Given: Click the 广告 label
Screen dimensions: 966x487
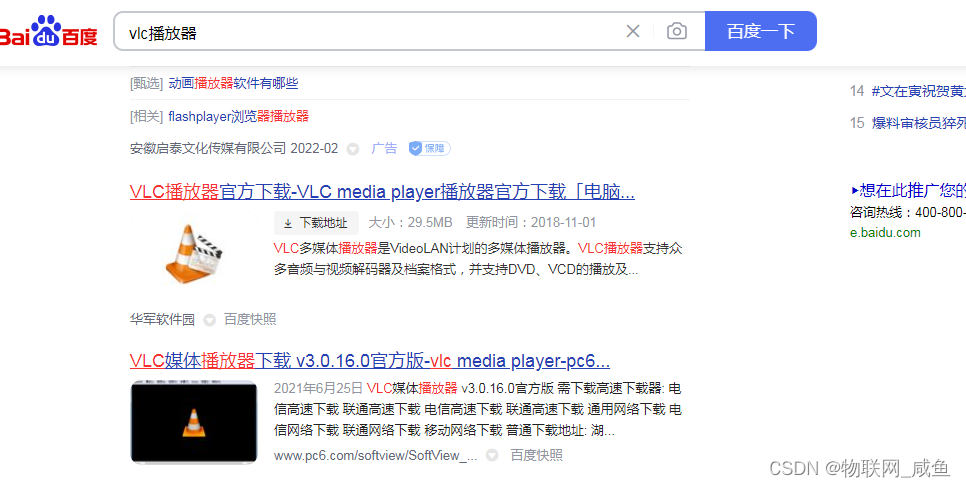Looking at the screenshot, I should [x=384, y=149].
